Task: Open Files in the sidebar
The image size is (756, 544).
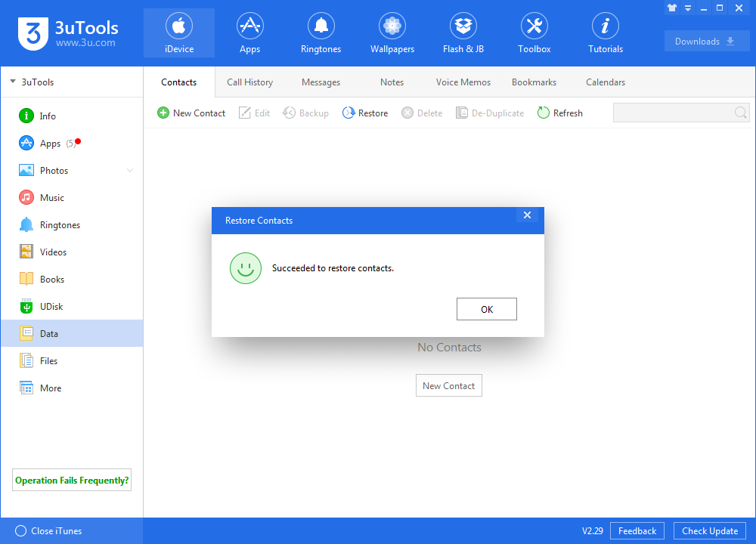Action: (x=72, y=361)
